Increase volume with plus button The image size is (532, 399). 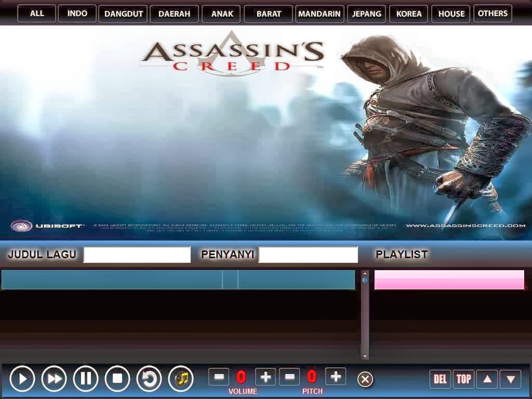pyautogui.click(x=265, y=377)
